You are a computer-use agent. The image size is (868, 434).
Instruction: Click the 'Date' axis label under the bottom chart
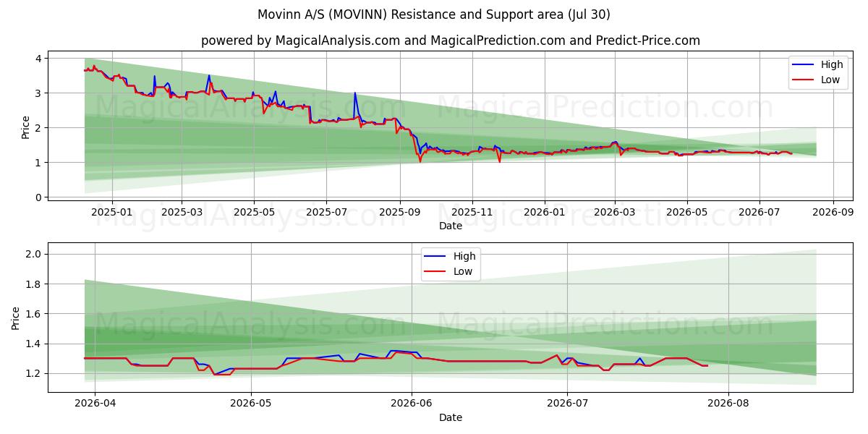[451, 417]
